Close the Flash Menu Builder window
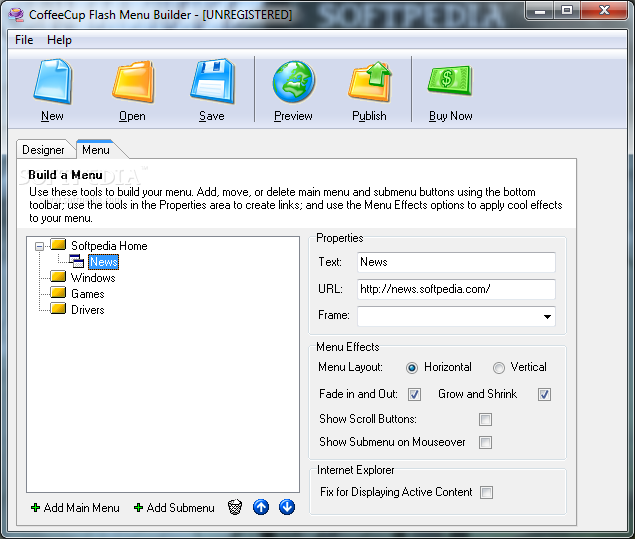 coord(605,10)
